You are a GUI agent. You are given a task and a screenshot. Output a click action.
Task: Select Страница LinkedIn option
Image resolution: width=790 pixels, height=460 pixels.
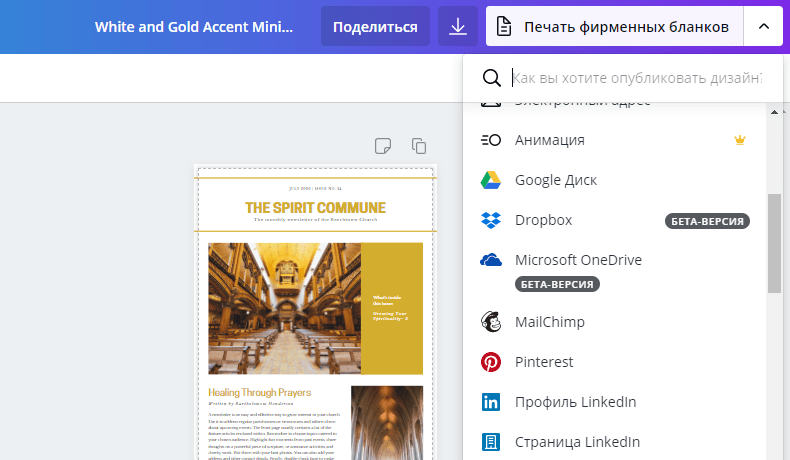[614, 442]
